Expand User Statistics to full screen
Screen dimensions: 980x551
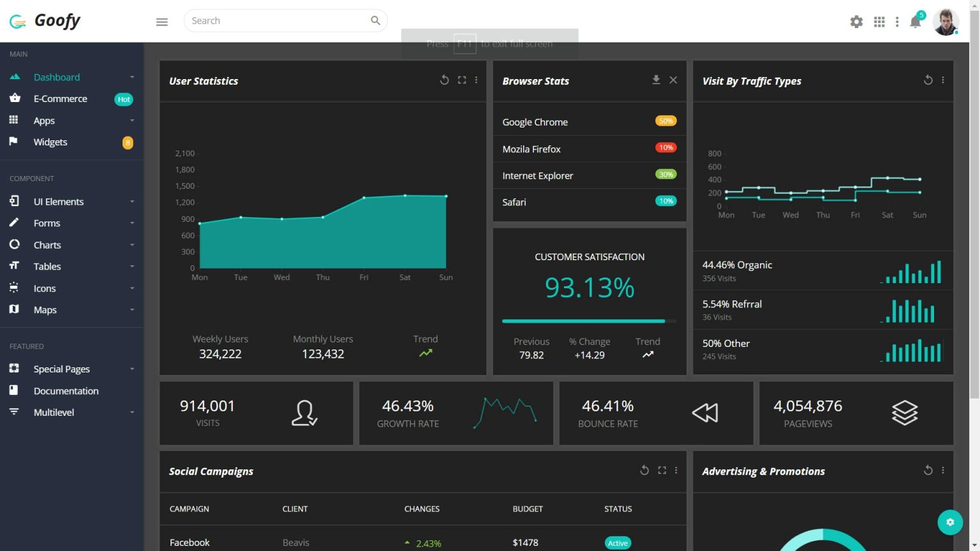[x=461, y=80]
